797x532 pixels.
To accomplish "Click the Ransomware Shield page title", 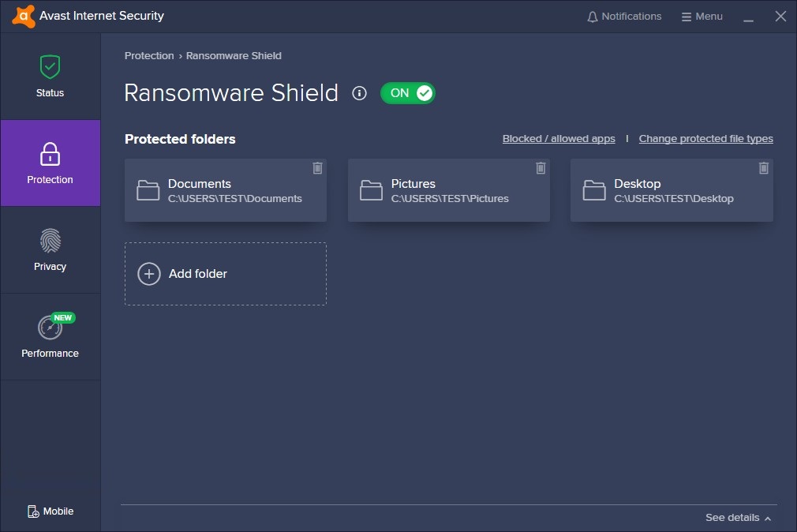I will tap(231, 93).
